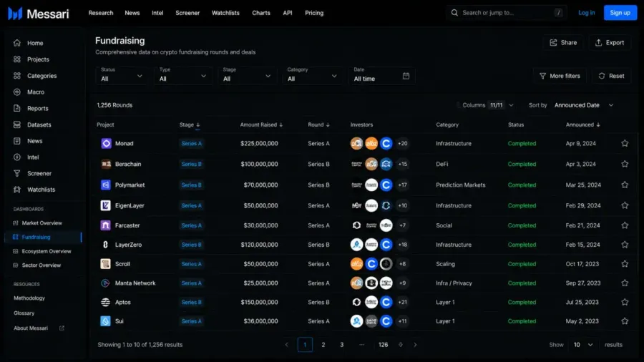Open Market Overview dashboard
This screenshot has width=644, height=362.
click(x=38, y=223)
